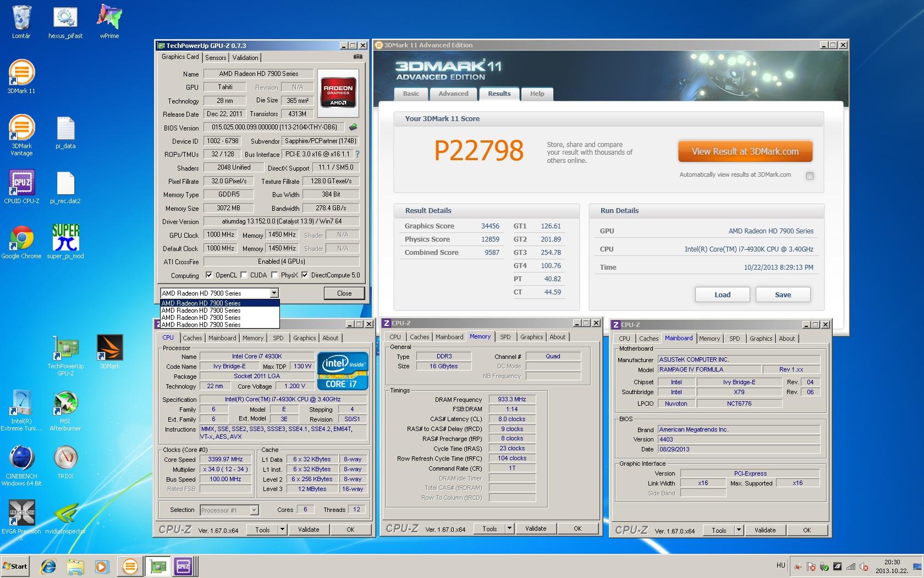Open the Advanced tab in 3DMark 11
Viewport: 924px width, 578px height.
click(453, 94)
